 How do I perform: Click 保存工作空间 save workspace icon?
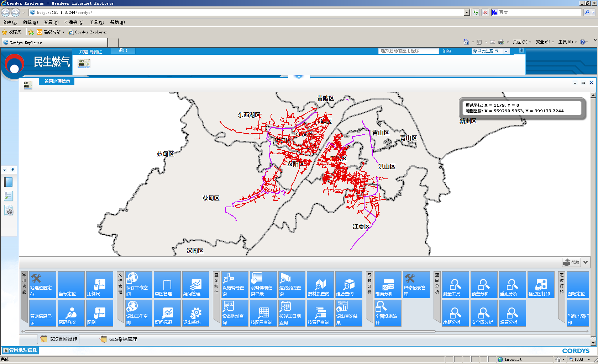[x=139, y=284]
